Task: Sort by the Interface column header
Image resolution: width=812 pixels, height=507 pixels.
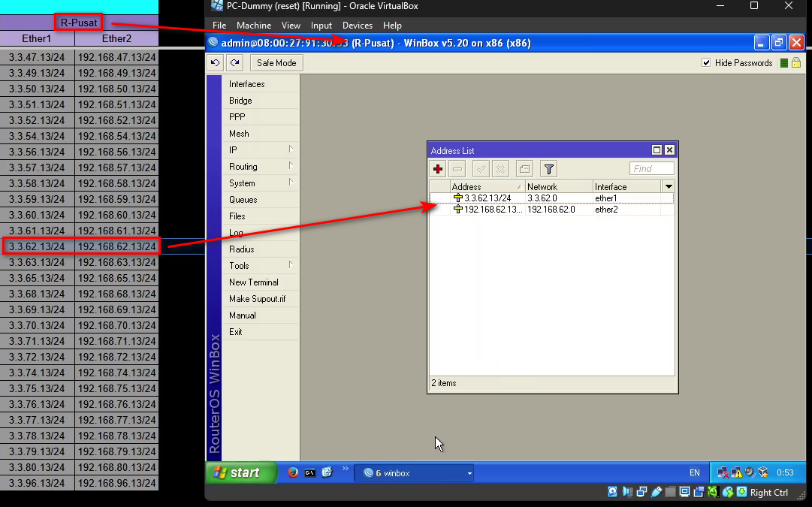Action: [x=626, y=186]
